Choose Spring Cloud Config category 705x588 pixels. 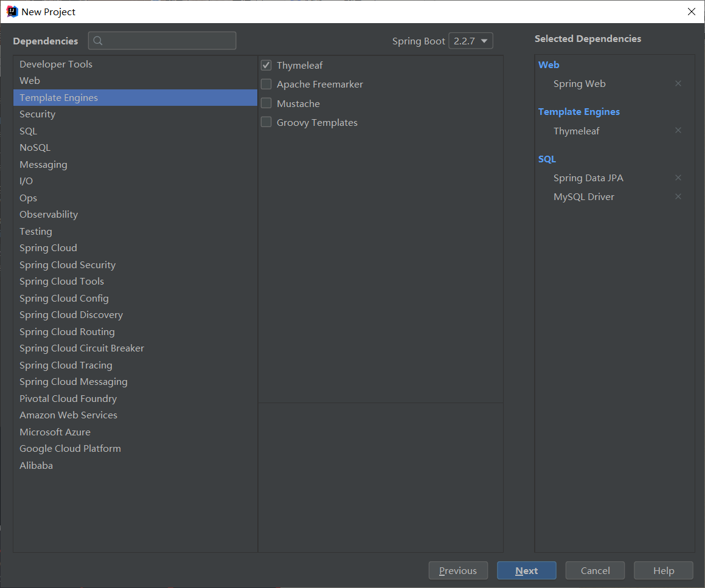(135, 299)
